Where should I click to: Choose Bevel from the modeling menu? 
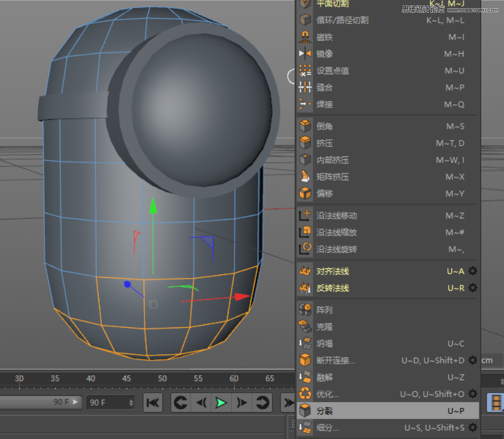click(x=325, y=126)
